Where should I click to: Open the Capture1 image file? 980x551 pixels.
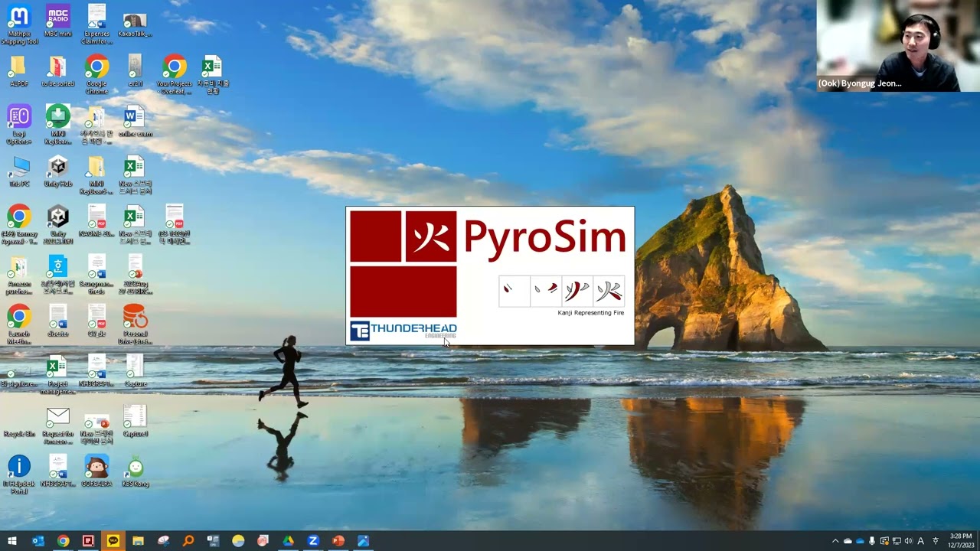point(136,420)
